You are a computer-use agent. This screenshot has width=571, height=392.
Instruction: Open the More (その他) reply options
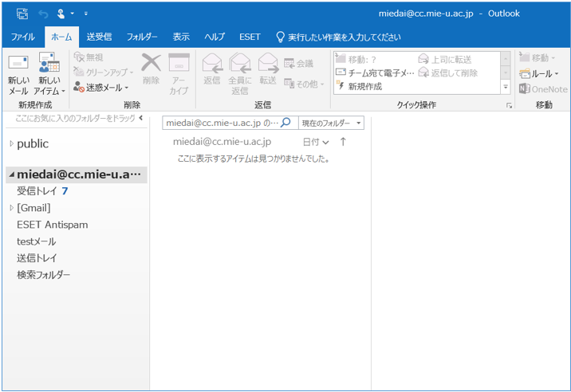click(x=304, y=84)
